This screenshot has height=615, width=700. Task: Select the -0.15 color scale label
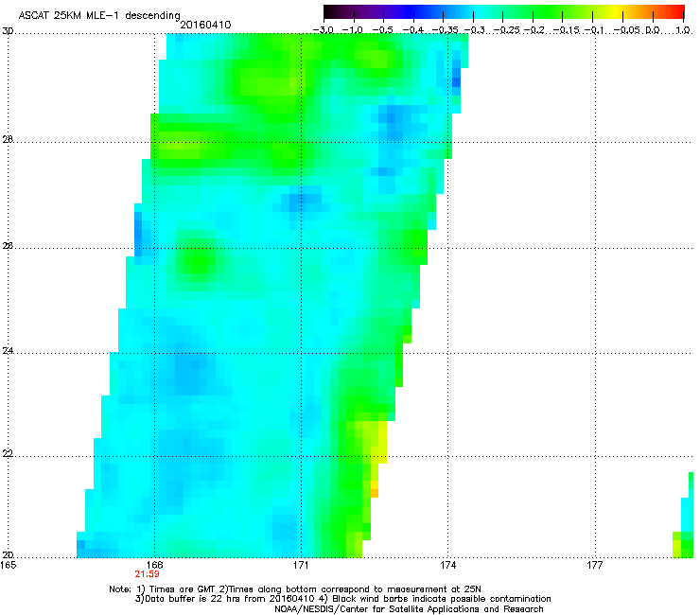pos(566,30)
